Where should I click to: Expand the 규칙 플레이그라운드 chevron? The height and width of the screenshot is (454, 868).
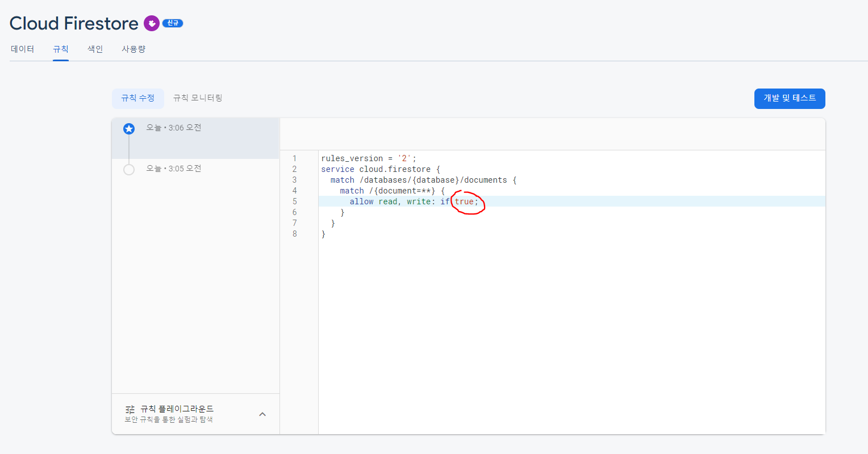pyautogui.click(x=262, y=414)
